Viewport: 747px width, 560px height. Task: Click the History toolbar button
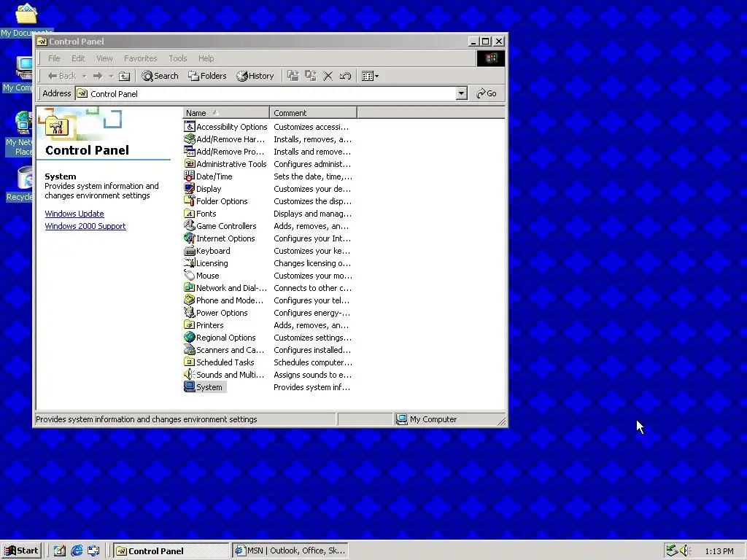pyautogui.click(x=255, y=76)
